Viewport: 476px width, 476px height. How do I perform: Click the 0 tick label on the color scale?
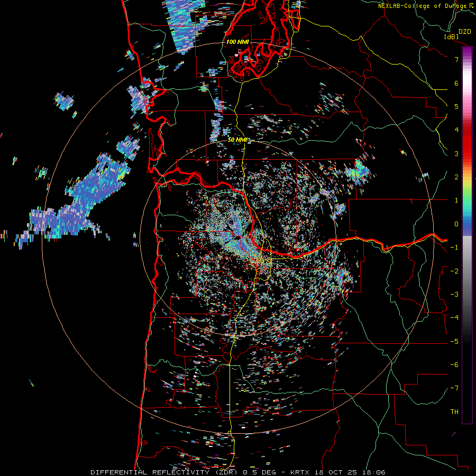click(456, 224)
